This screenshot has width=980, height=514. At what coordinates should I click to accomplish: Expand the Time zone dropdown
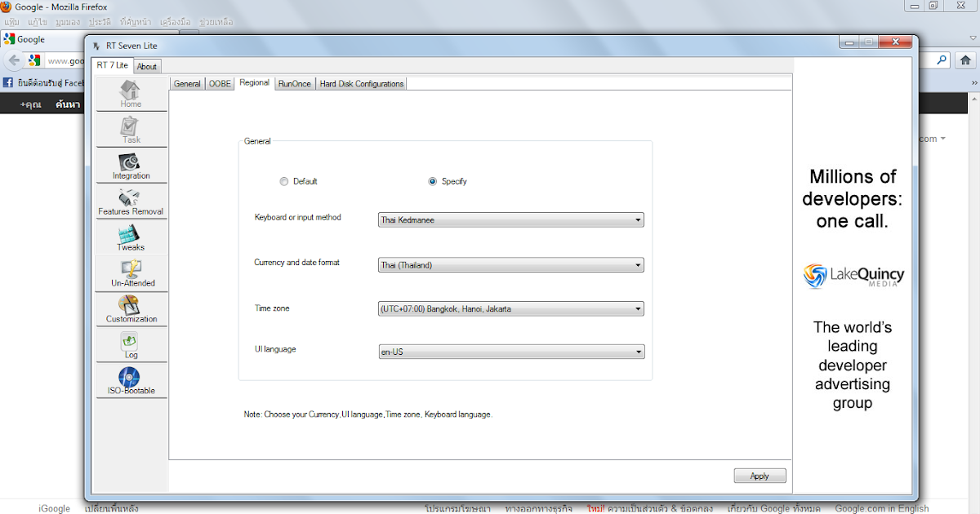click(511, 308)
